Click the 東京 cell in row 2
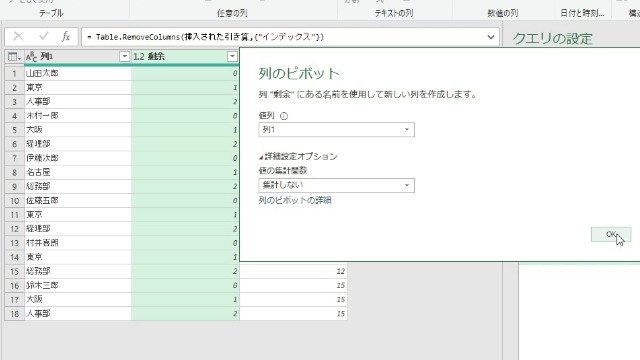 pyautogui.click(x=78, y=87)
